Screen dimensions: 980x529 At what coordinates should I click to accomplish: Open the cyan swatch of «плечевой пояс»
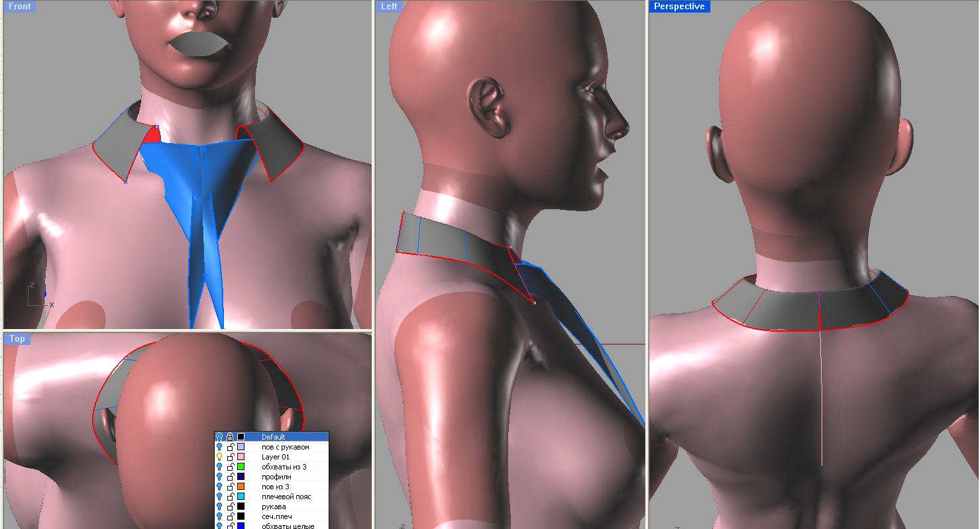click(241, 497)
